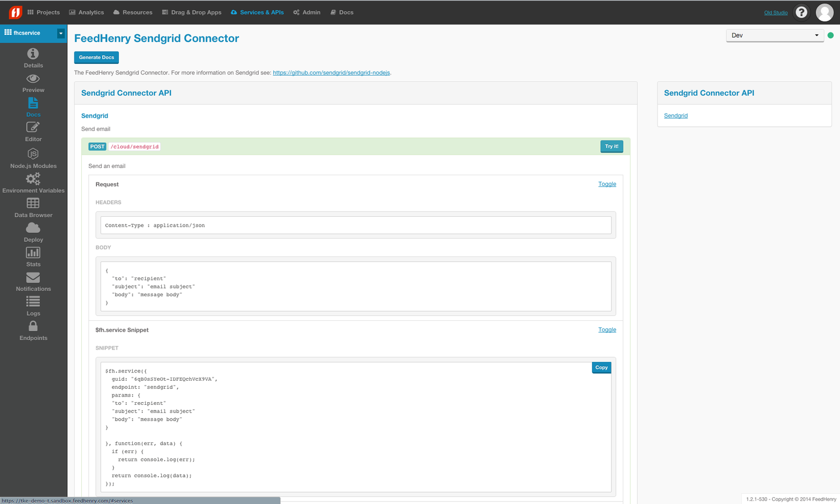
Task: Open Services & APIs menu
Action: coord(257,12)
